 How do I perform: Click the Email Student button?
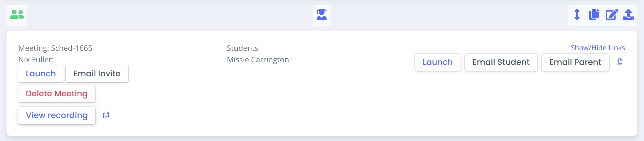tap(501, 62)
